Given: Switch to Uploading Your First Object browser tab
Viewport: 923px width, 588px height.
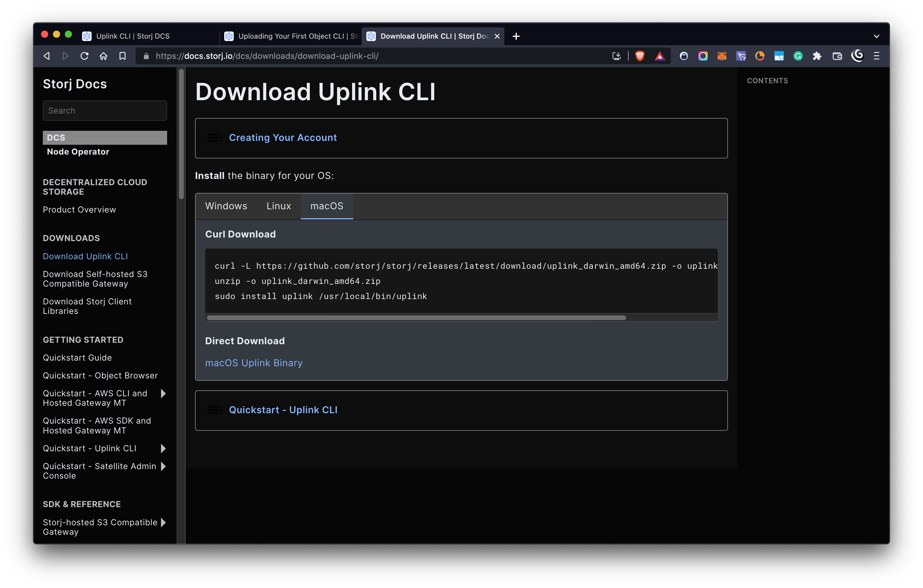Looking at the screenshot, I should click(x=291, y=36).
